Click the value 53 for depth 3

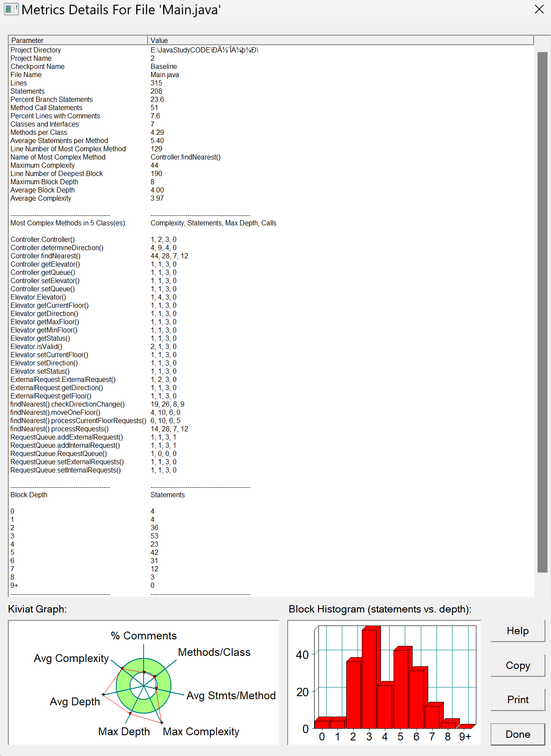[154, 536]
